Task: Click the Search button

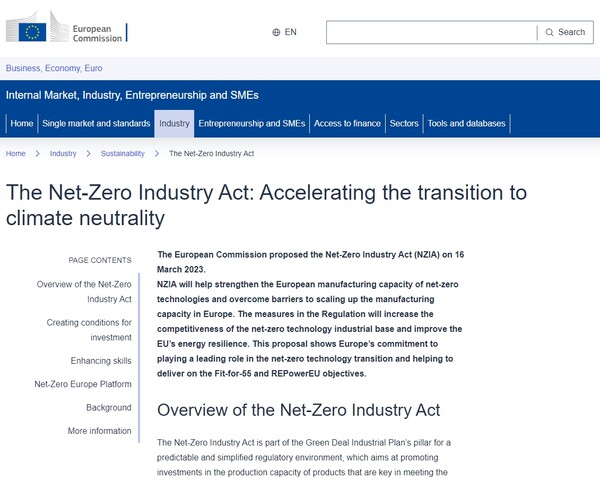Action: pyautogui.click(x=565, y=32)
